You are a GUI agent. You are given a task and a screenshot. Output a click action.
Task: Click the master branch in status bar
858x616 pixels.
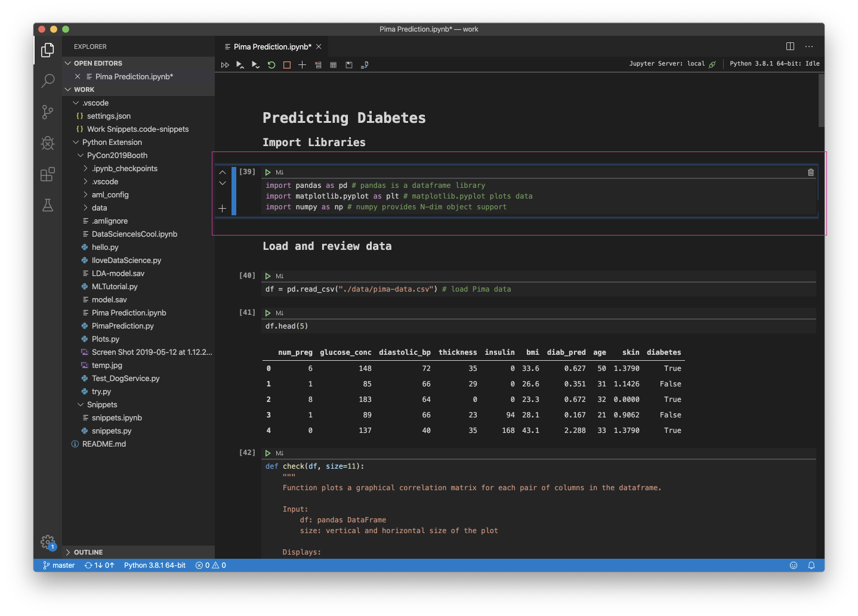(58, 565)
